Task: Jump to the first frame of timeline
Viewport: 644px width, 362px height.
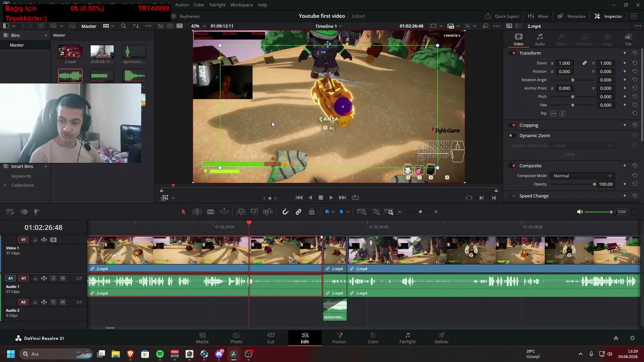Action: [299, 198]
